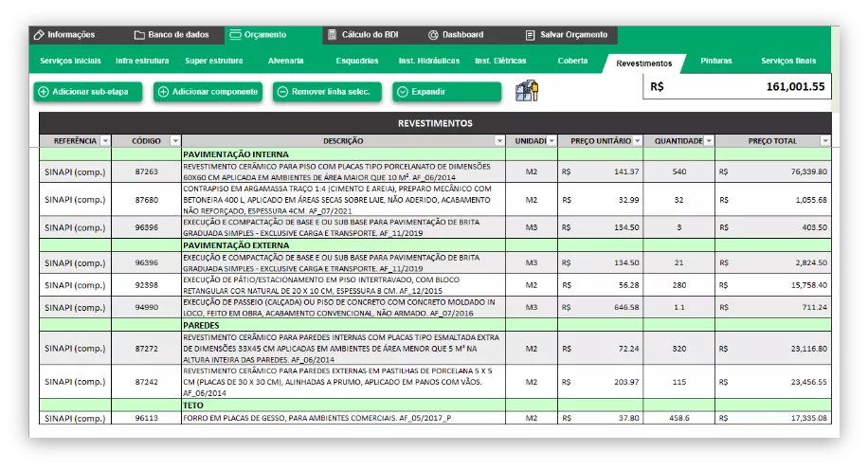Click the plus icon on Adicionar sub-etapa
The height and width of the screenshot is (469, 868).
(44, 92)
